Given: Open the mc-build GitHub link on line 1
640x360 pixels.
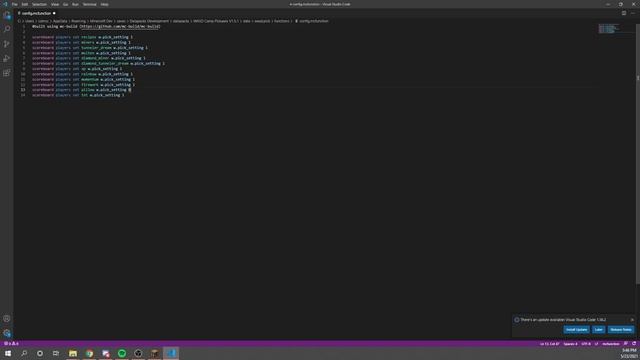Looking at the screenshot, I should pyautogui.click(x=120, y=27).
